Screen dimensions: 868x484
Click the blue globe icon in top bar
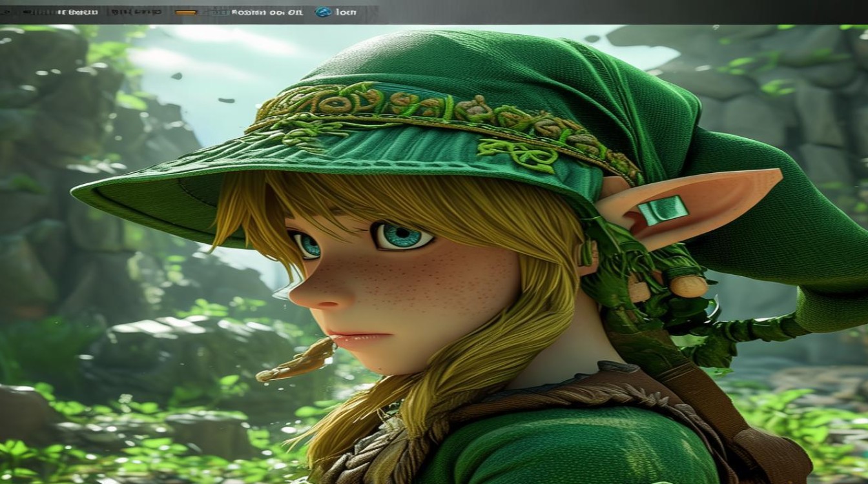pyautogui.click(x=323, y=12)
